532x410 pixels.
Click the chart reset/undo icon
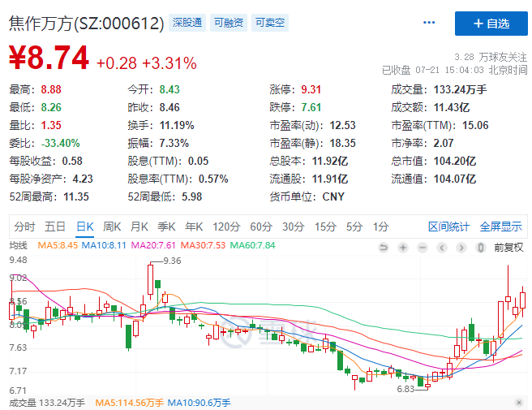(383, 246)
